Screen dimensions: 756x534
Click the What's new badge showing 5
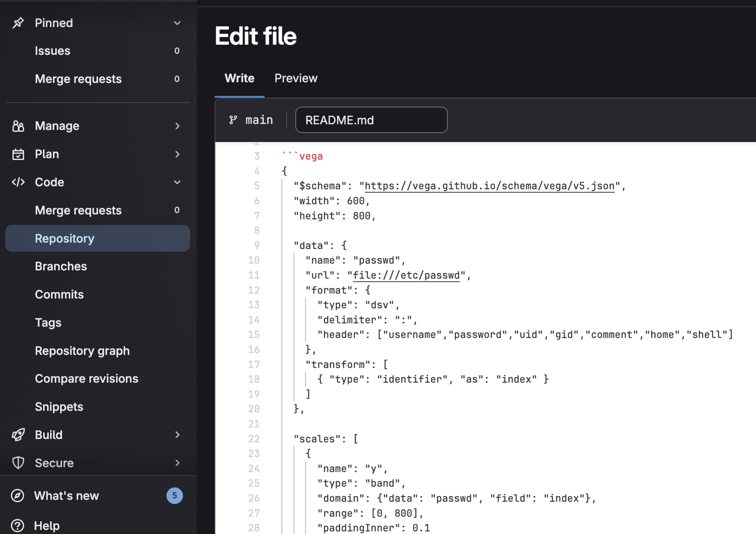click(175, 496)
